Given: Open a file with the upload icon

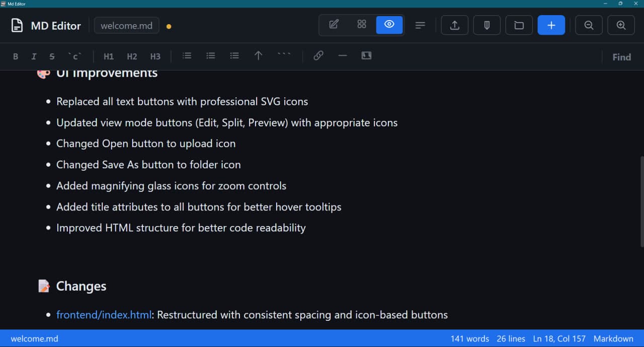Looking at the screenshot, I should pyautogui.click(x=455, y=25).
